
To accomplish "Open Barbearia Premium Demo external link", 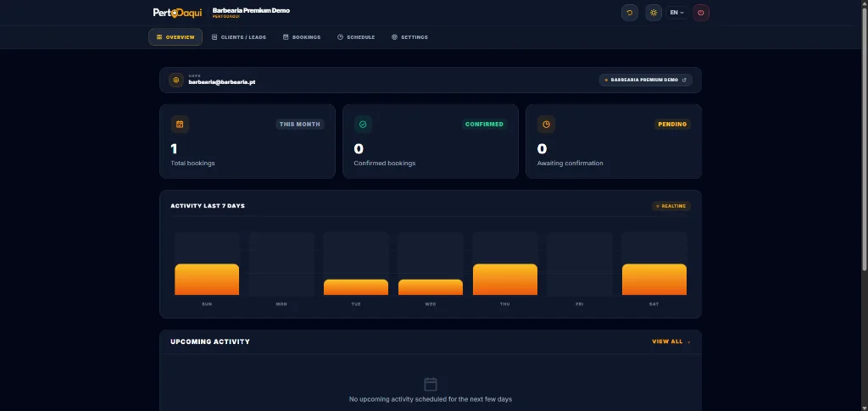I will [645, 81].
